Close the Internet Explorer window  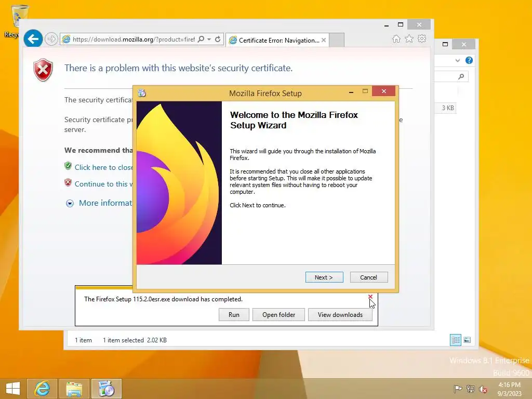[419, 24]
